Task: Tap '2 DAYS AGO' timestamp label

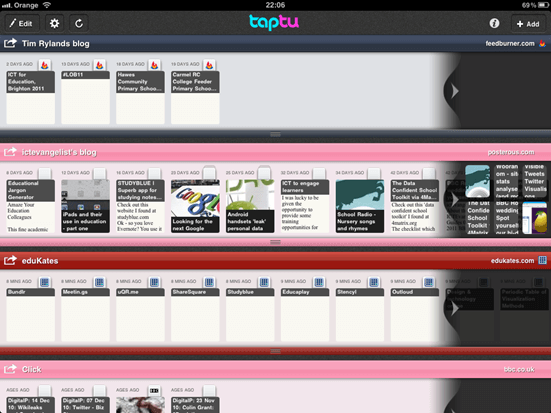Action: (x=19, y=64)
